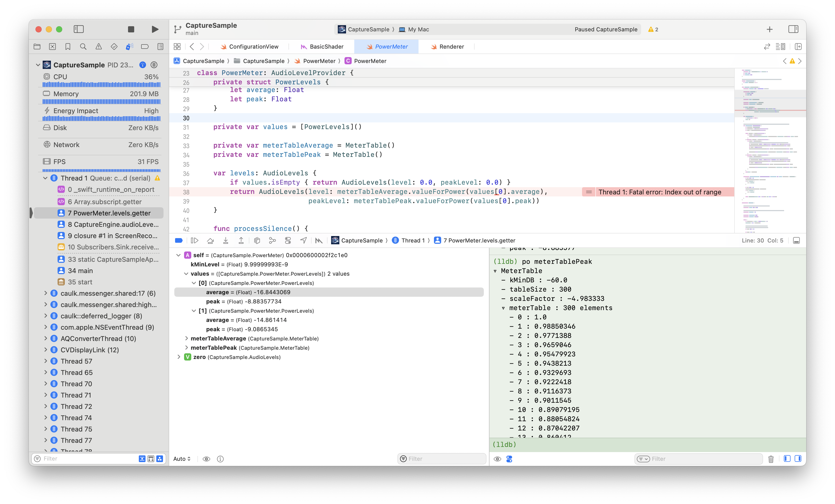Clear the console with the trash icon
Viewport: 835px width, 504px height.
(771, 459)
